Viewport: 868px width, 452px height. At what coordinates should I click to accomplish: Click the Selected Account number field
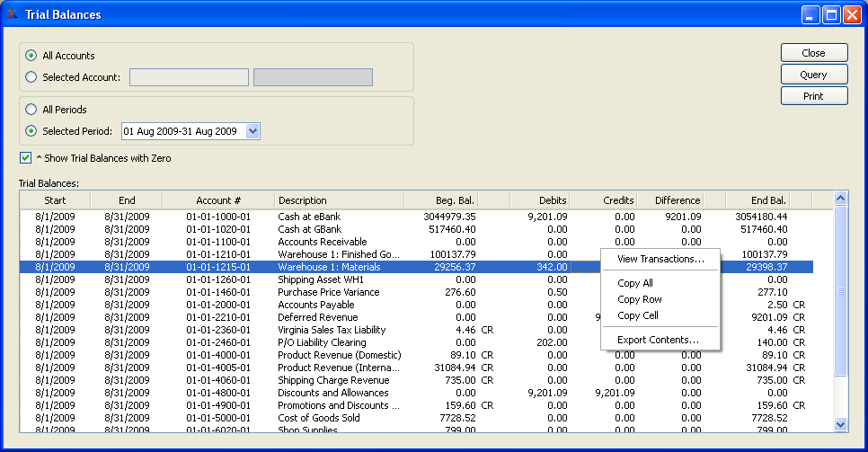tap(189, 77)
